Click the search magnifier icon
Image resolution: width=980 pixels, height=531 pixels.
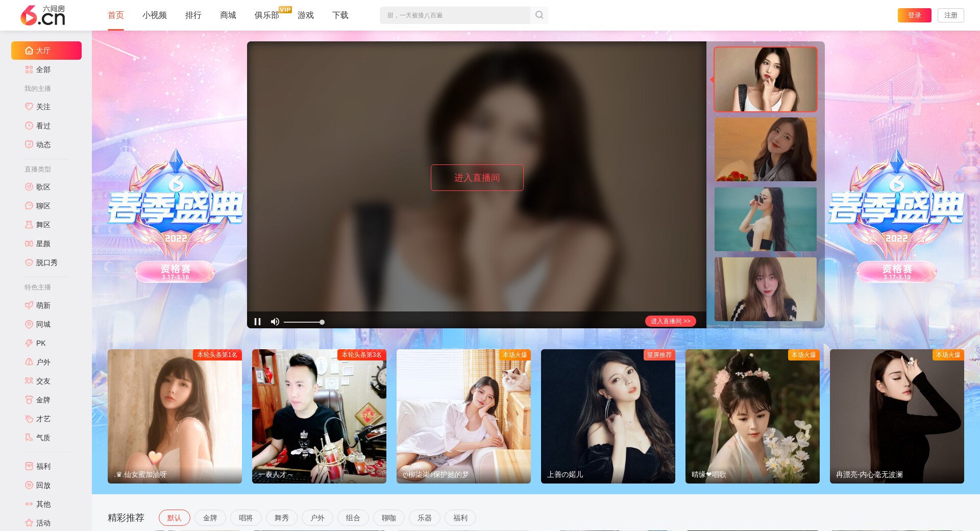(539, 15)
